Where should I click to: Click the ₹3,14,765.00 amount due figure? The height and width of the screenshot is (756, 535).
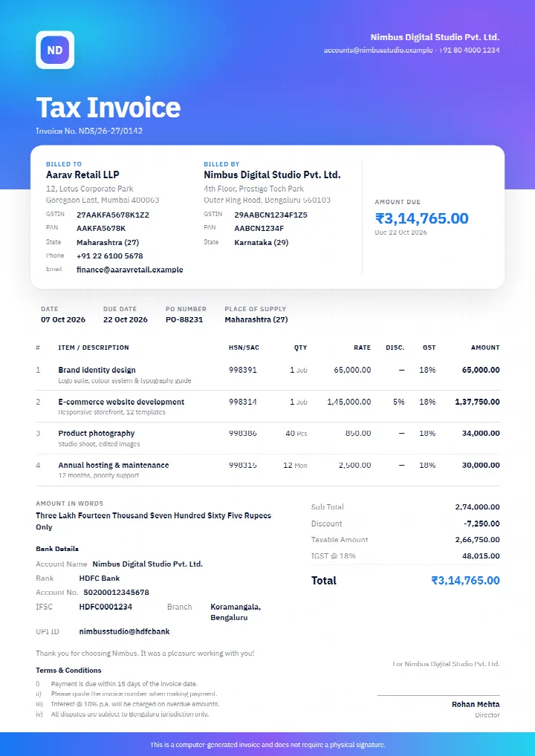pyautogui.click(x=421, y=218)
